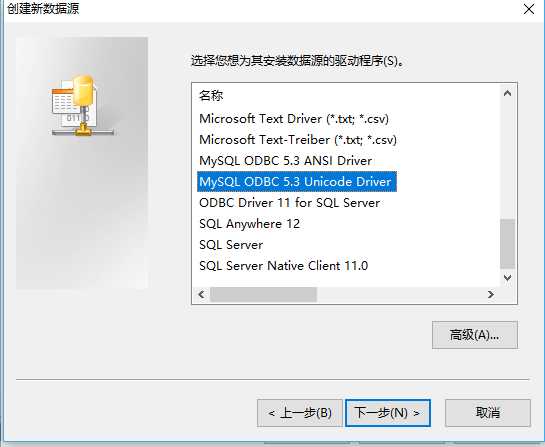Viewport: 545px width, 447px height.
Task: Choose MySQL ODBC 5.3 ANSI Driver
Action: [x=286, y=161]
